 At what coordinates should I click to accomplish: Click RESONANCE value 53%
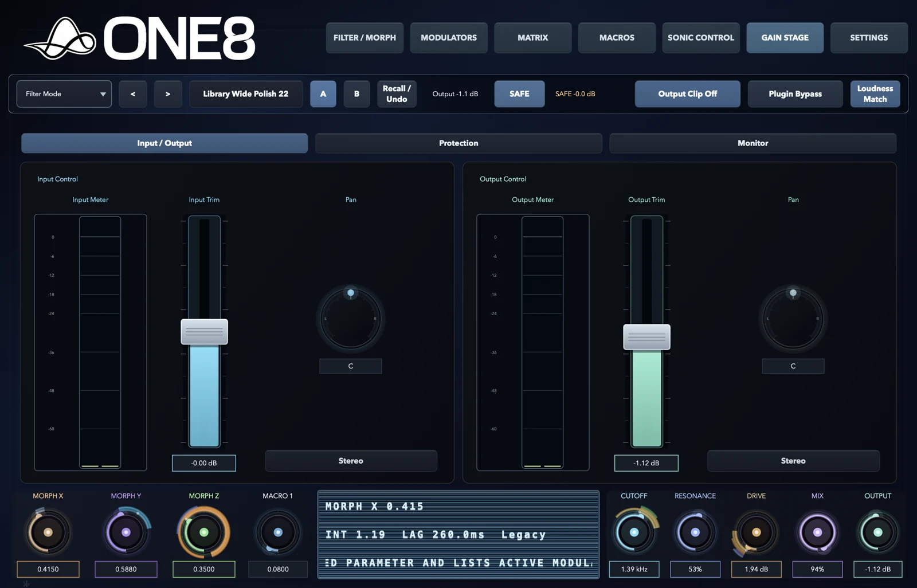pos(695,569)
